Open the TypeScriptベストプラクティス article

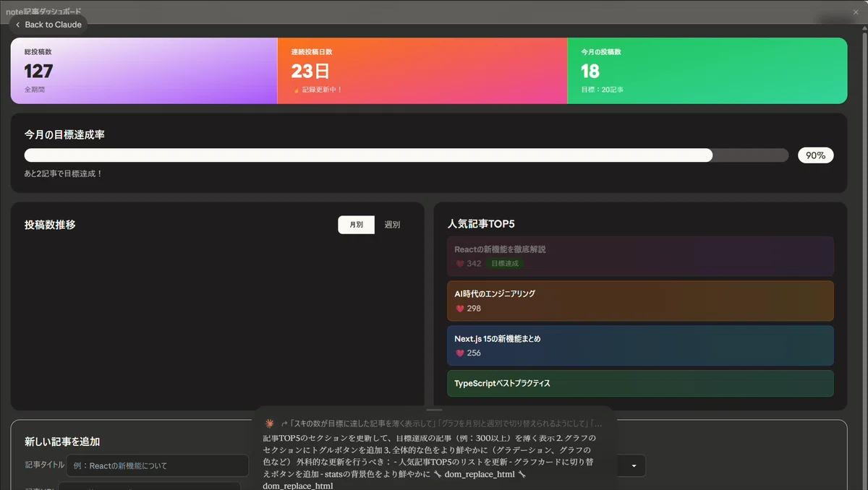click(641, 383)
